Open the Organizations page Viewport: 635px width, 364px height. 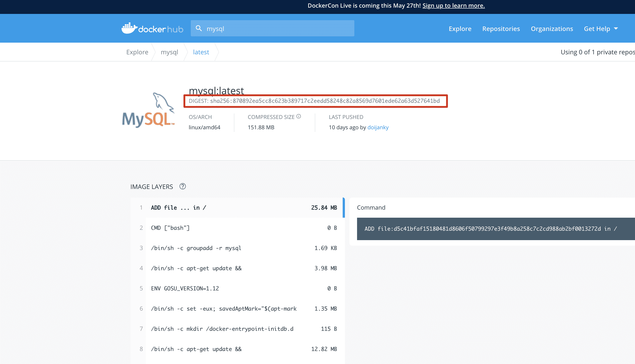point(552,29)
